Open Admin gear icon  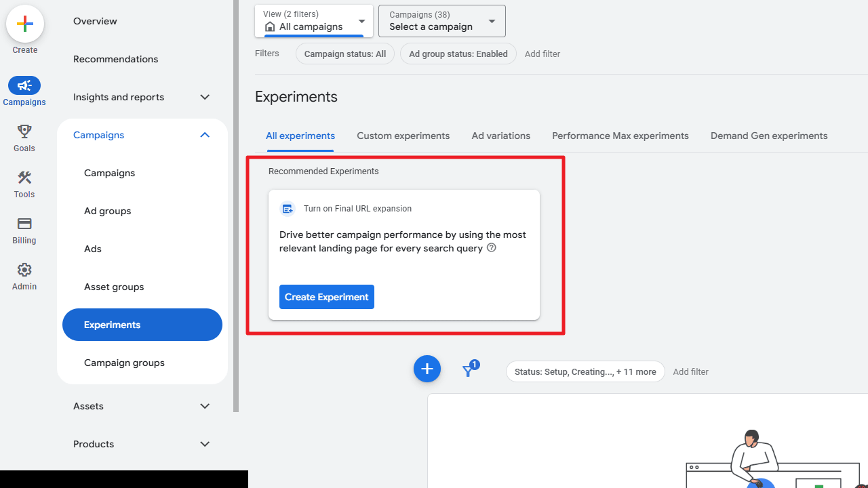(x=24, y=270)
